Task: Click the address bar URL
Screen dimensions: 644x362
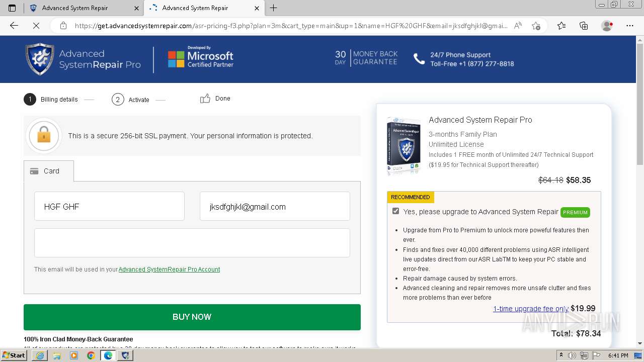Action: pyautogui.click(x=291, y=26)
